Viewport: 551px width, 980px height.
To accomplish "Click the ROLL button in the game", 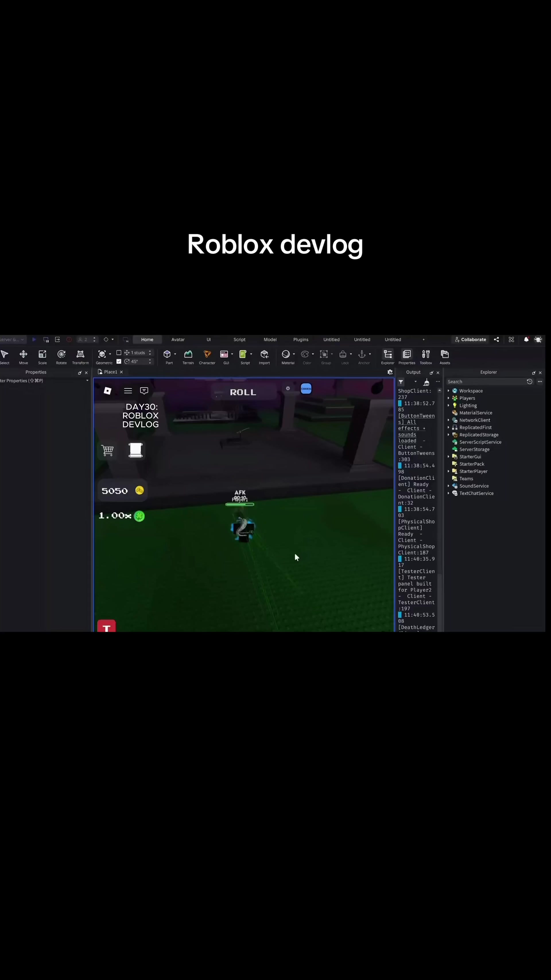I will pyautogui.click(x=243, y=392).
